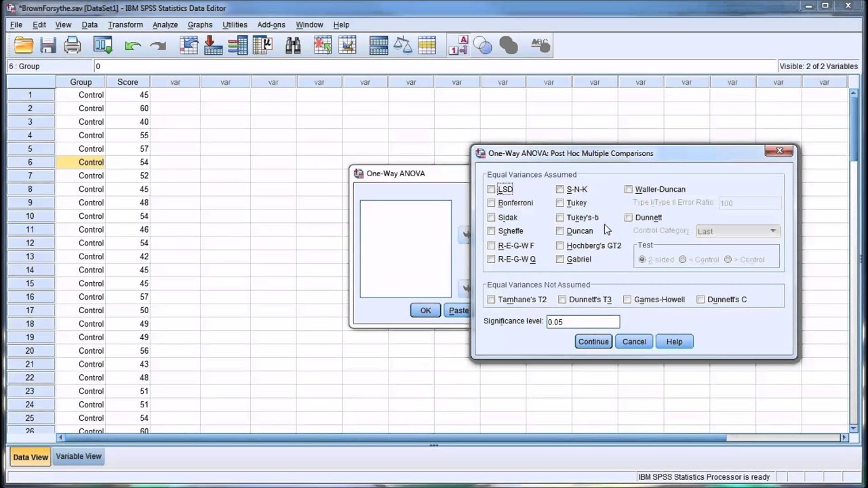Viewport: 868px width, 488px height.
Task: Select the Score column header
Action: coord(127,82)
